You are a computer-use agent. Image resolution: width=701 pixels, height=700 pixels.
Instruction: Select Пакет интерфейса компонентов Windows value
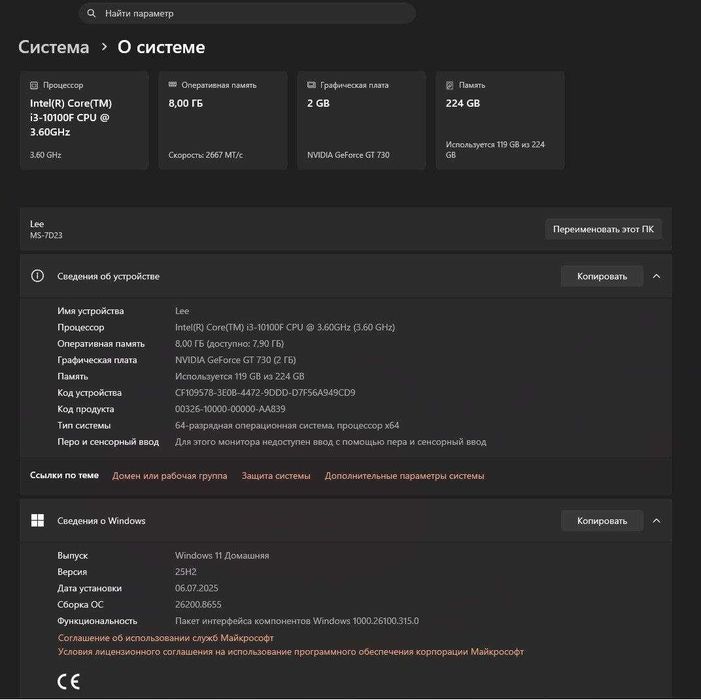(x=297, y=620)
